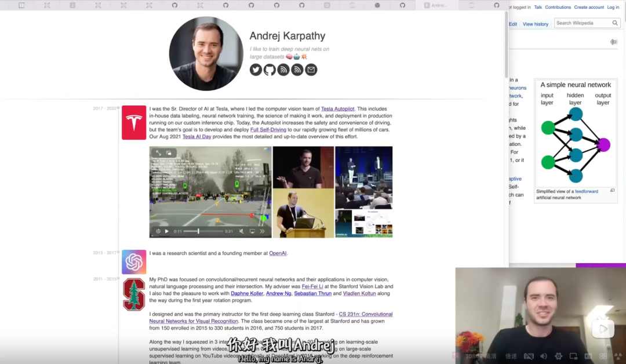The height and width of the screenshot is (364, 626).
Task: Click the three-part icon at the player bar's end
Action: coord(618,356)
